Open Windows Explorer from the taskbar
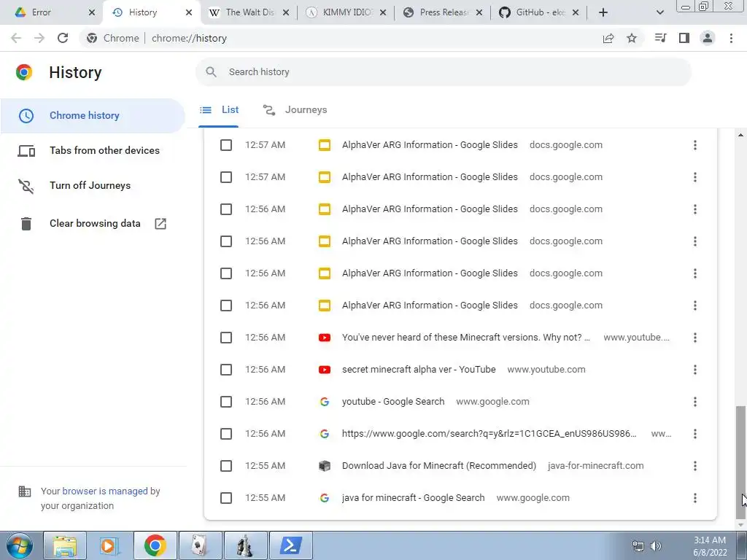This screenshot has width=747, height=560. [x=65, y=545]
